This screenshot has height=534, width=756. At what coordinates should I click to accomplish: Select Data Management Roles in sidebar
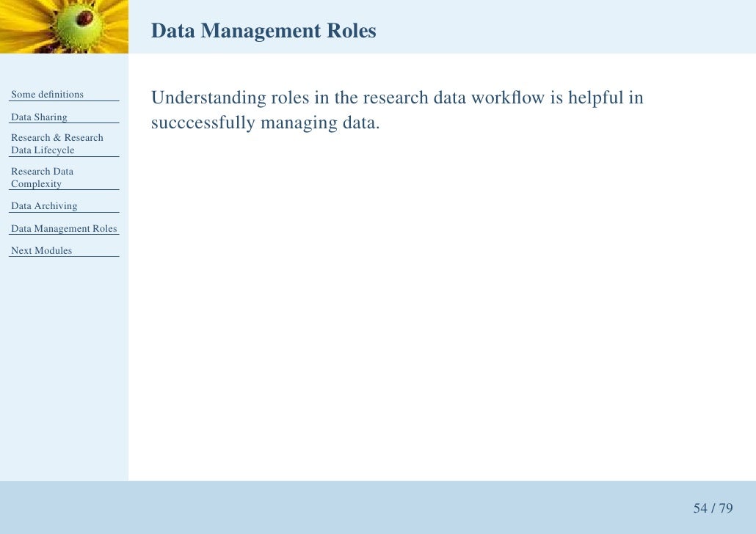coord(64,228)
